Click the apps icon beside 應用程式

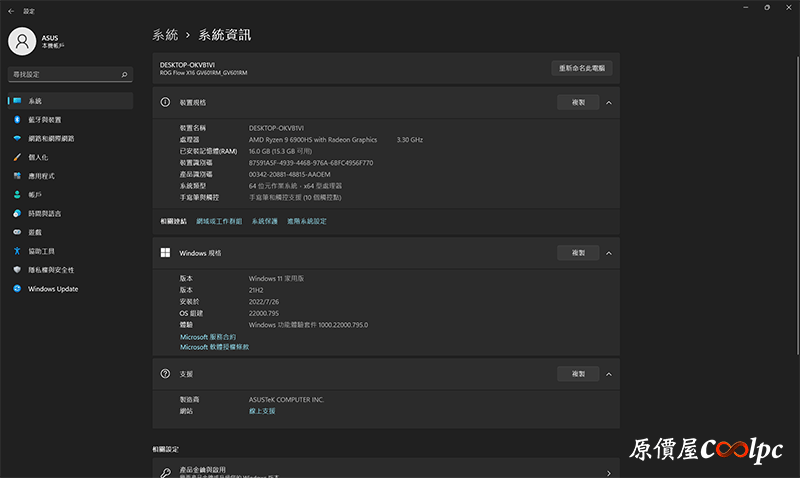[17, 176]
